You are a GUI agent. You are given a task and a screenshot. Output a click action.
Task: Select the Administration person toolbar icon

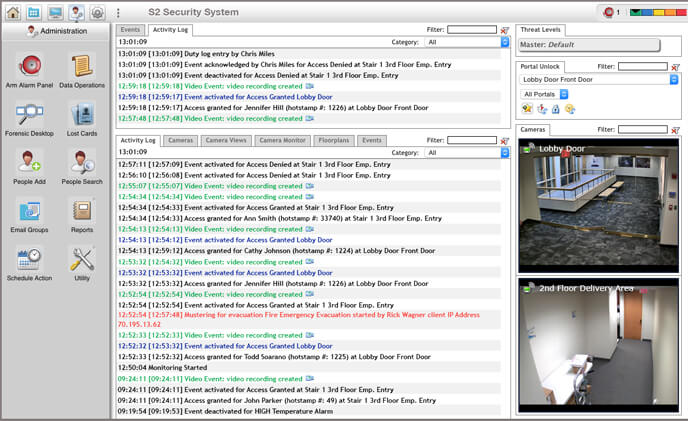76,12
